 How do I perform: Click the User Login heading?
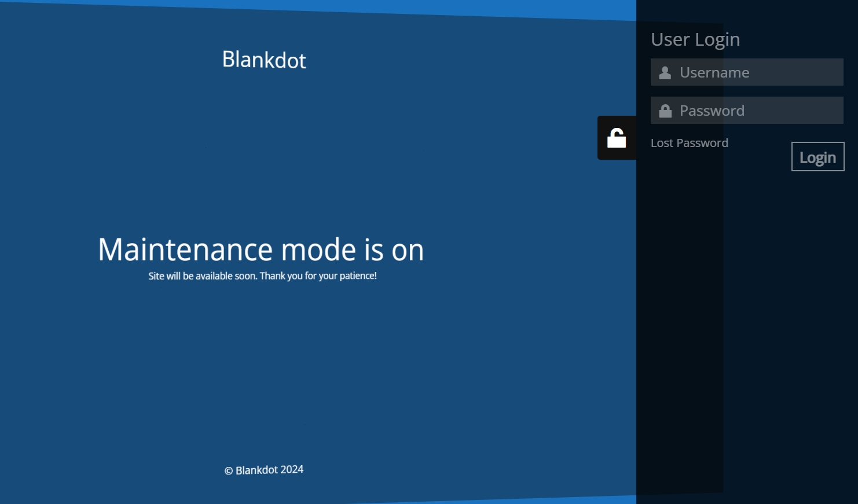click(x=695, y=39)
